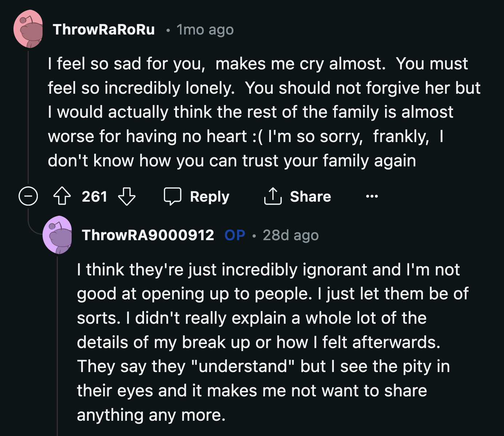Open the overflow menu with three dots

coord(371,197)
